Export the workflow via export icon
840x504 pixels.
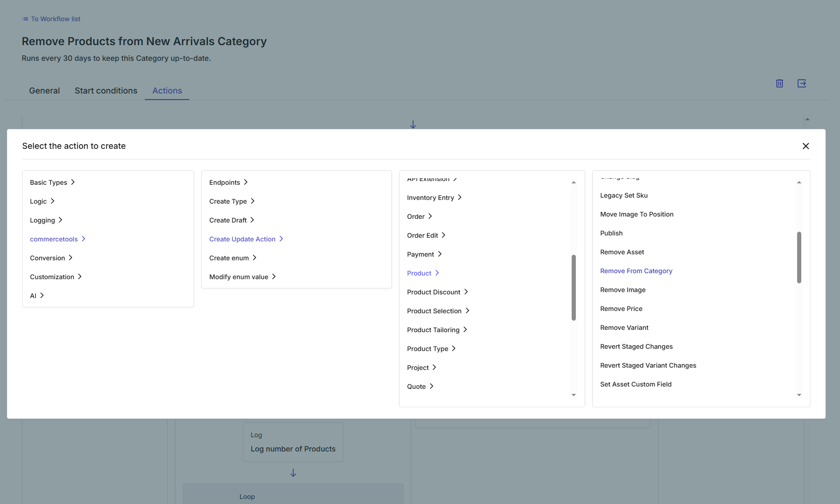pos(802,83)
